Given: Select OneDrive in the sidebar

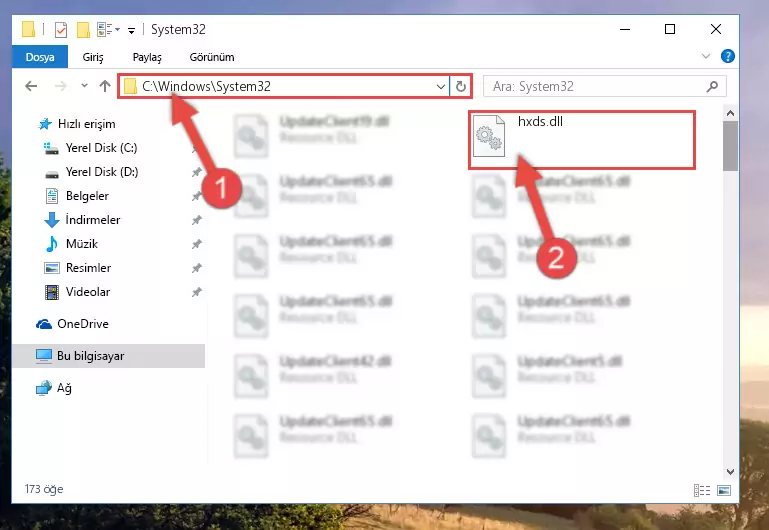Looking at the screenshot, I should [x=72, y=324].
